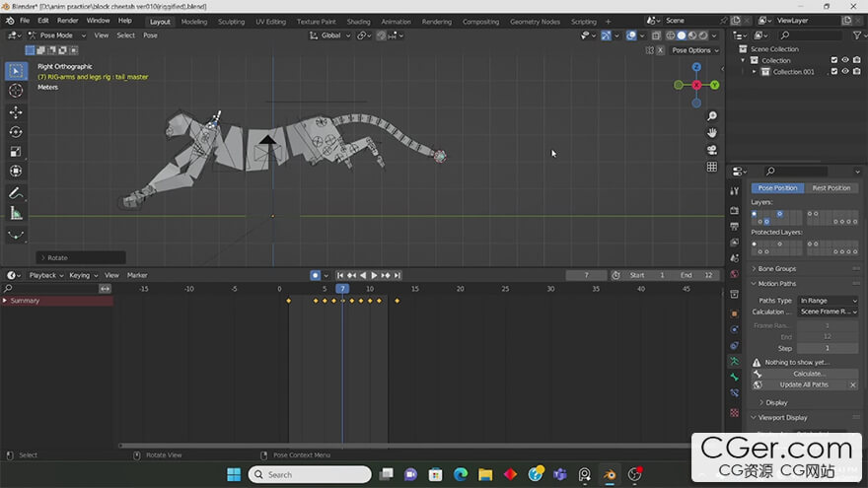Viewport: 868px width, 488px height.
Task: Open the Output properties tab icon
Action: click(735, 227)
